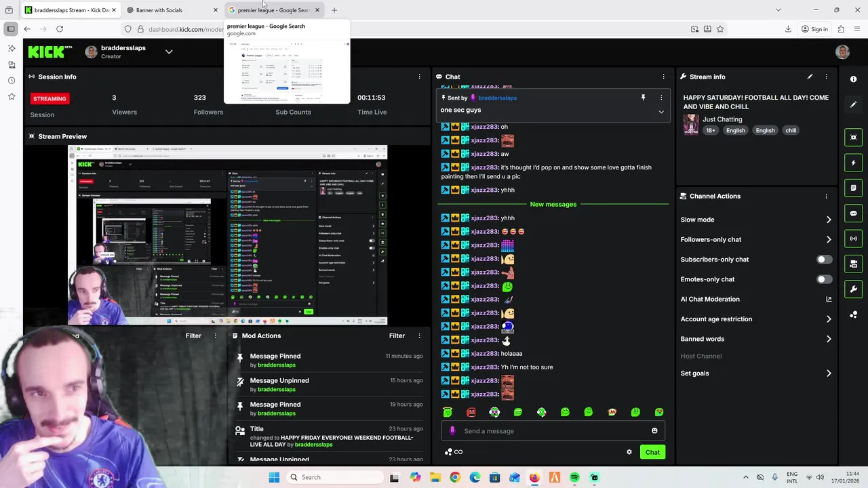Click the purple microphone icon in message box
Viewport: 868px width, 488px height.
click(x=452, y=431)
